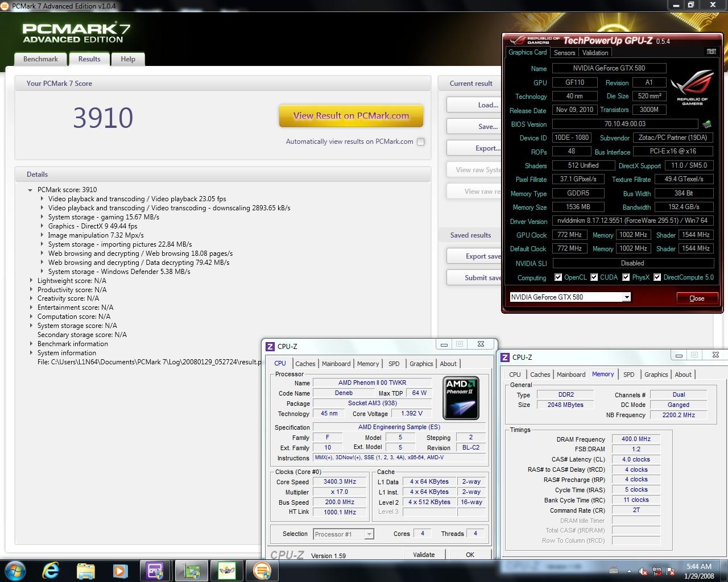Click the GPU-Z BIOS save chip icon

point(707,124)
